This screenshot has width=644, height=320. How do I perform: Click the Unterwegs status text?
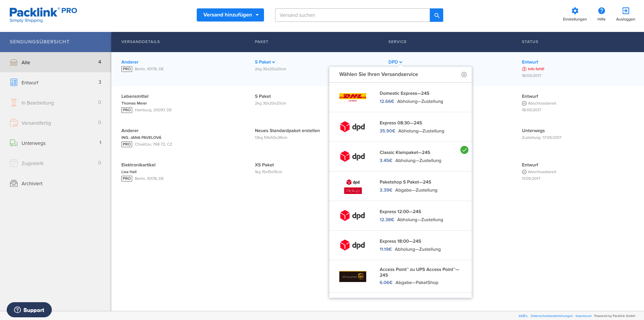tap(533, 130)
